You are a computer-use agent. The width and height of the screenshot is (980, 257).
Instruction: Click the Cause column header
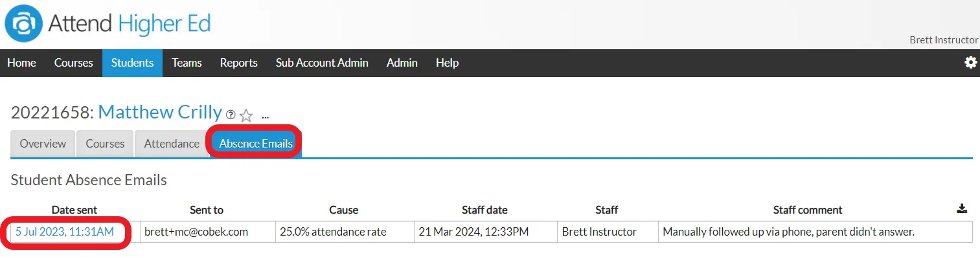click(x=343, y=210)
